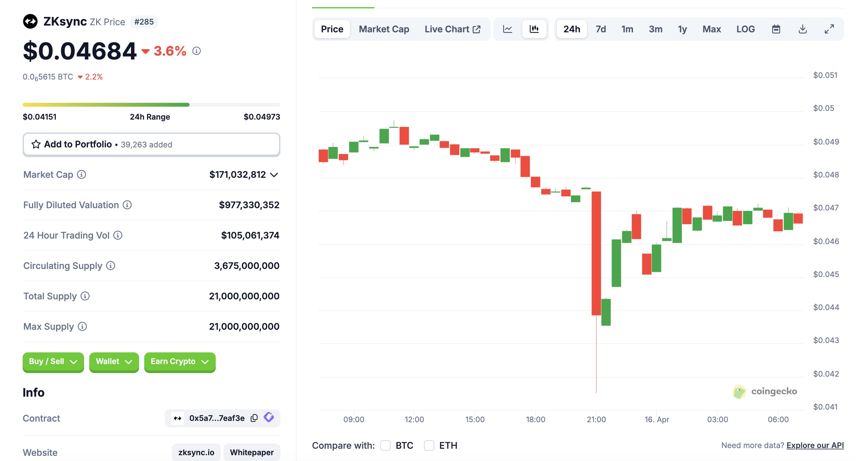This screenshot has width=868, height=461.
Task: Switch to the Market Cap tab
Action: (x=384, y=29)
